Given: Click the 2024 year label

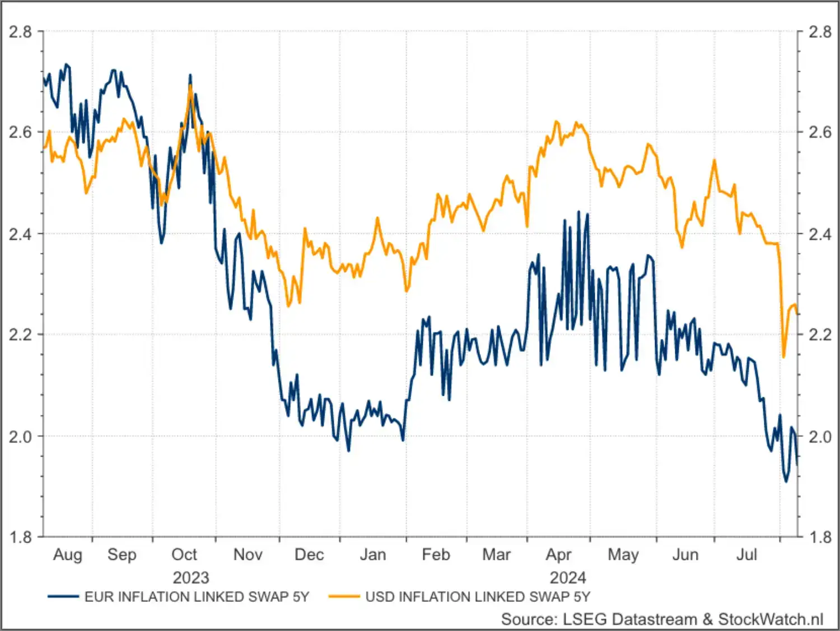Looking at the screenshot, I should point(568,577).
